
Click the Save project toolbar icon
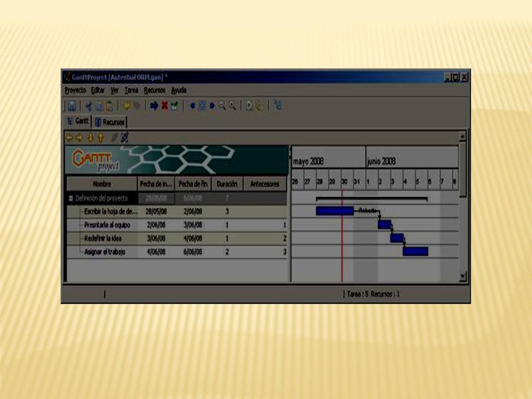click(x=72, y=106)
